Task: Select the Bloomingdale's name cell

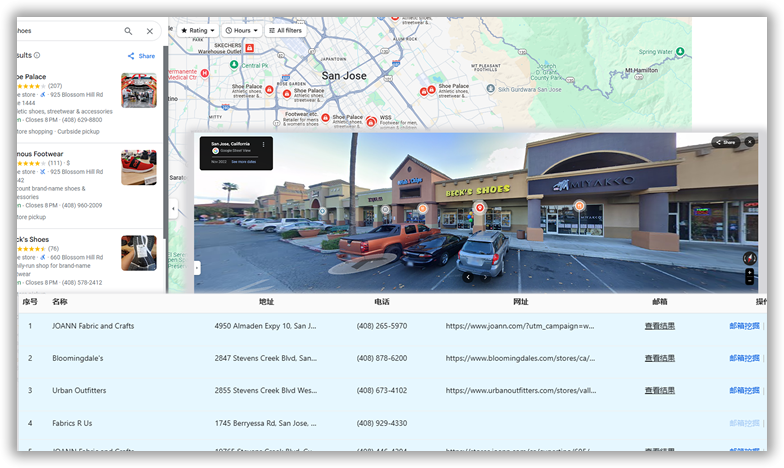Action: click(x=78, y=358)
